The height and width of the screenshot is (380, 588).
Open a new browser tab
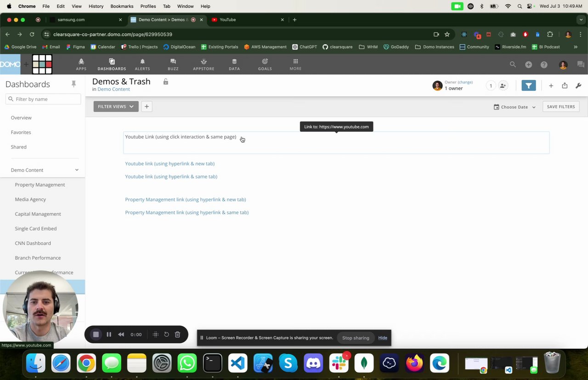point(294,20)
